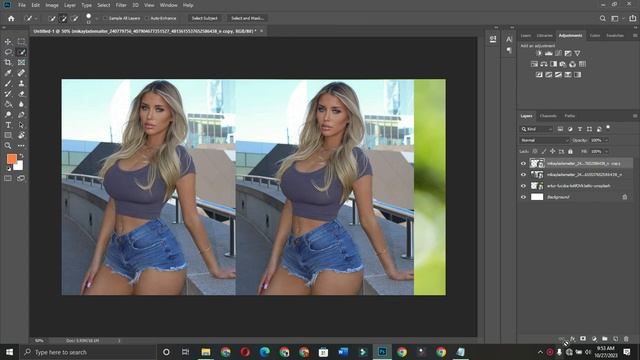
Task: Switch to the Swatches tab
Action: (x=615, y=36)
